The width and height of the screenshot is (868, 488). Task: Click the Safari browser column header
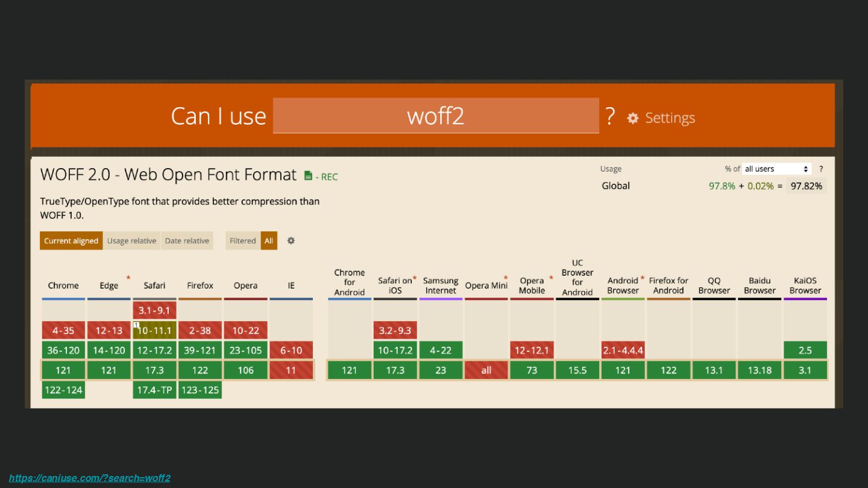[x=154, y=286]
